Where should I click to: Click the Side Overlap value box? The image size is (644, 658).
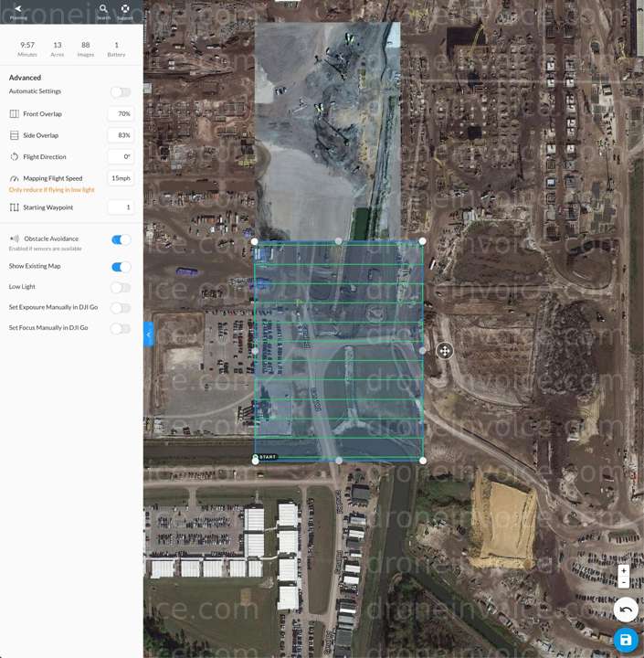[x=121, y=135]
